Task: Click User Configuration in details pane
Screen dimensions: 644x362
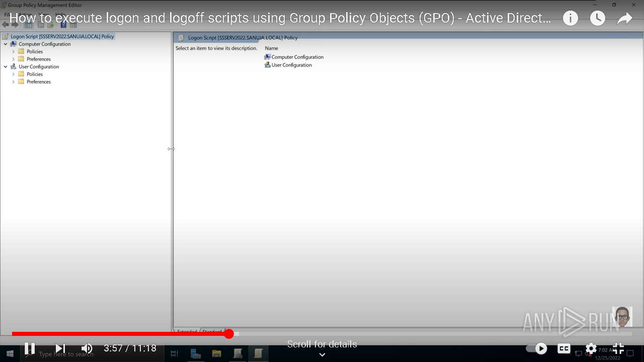Action: 291,65
